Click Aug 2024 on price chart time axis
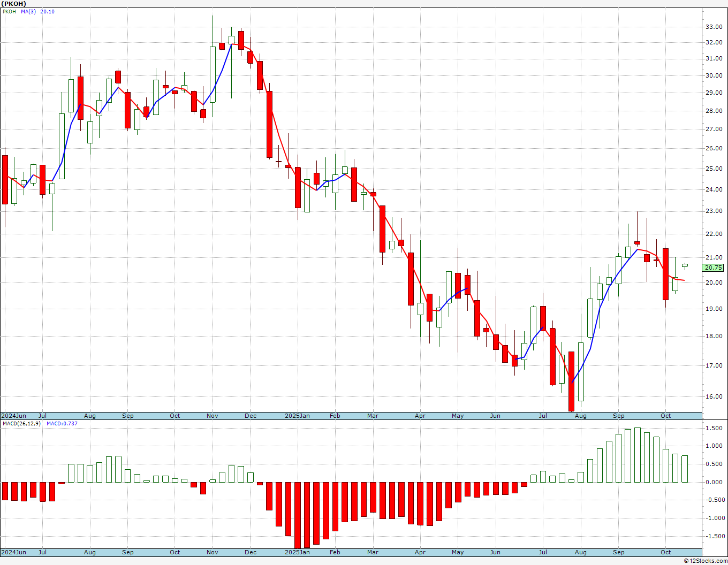This screenshot has height=565, width=728. click(x=89, y=416)
